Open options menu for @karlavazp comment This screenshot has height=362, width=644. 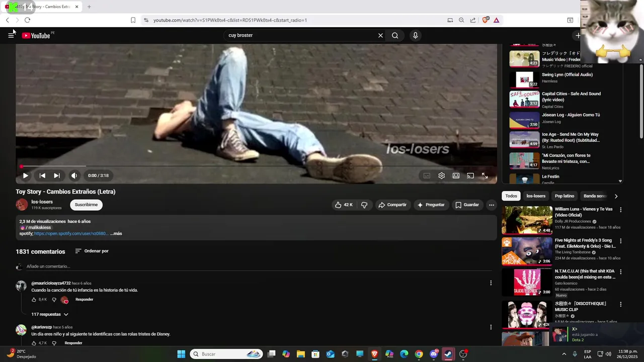coord(491,327)
